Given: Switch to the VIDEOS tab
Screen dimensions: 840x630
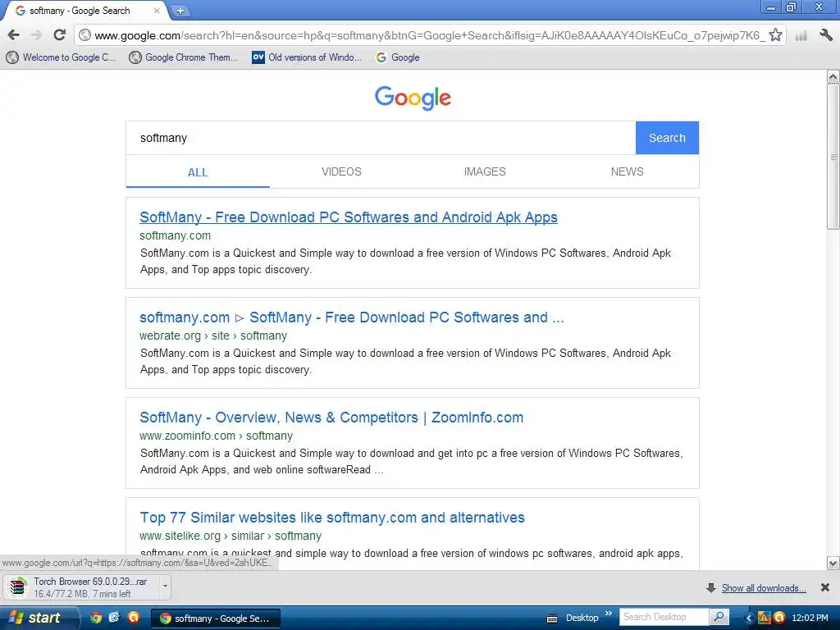Looking at the screenshot, I should tap(341, 171).
